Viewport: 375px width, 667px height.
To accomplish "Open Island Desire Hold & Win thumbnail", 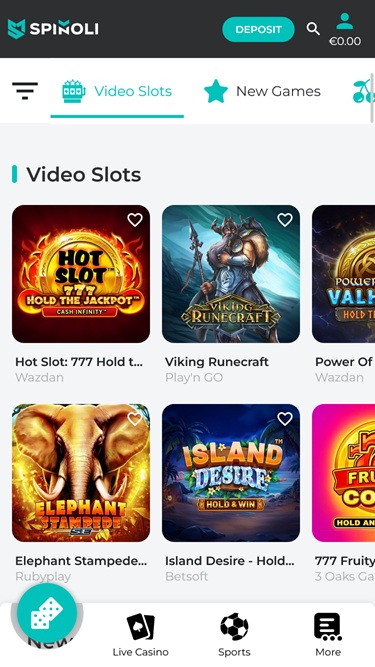I will click(x=231, y=473).
